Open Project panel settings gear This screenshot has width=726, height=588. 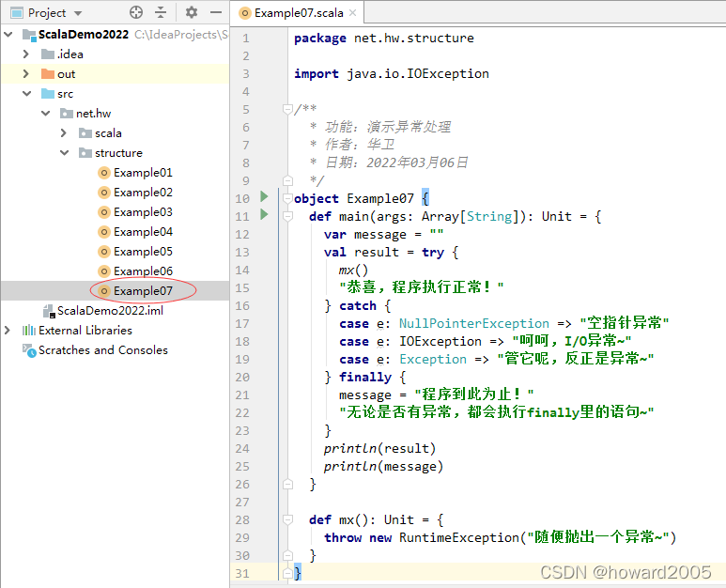point(192,12)
